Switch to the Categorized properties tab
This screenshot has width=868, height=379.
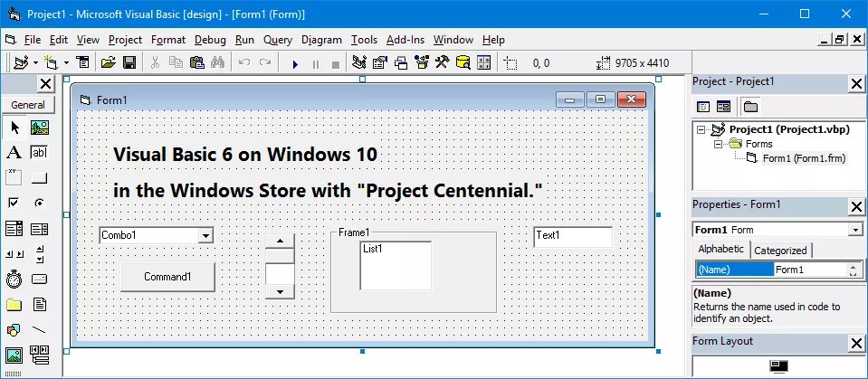tap(780, 250)
